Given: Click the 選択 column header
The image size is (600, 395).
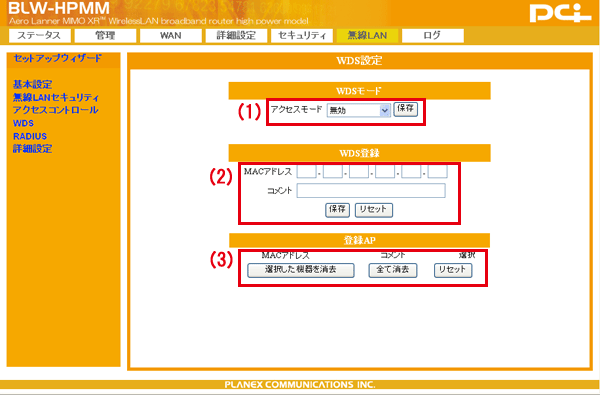Looking at the screenshot, I should [x=467, y=255].
